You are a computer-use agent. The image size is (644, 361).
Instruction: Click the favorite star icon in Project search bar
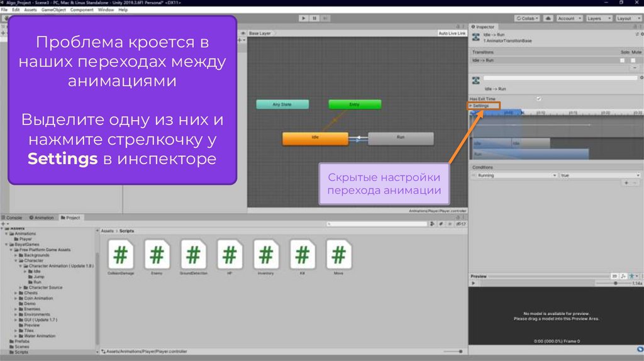[450, 224]
